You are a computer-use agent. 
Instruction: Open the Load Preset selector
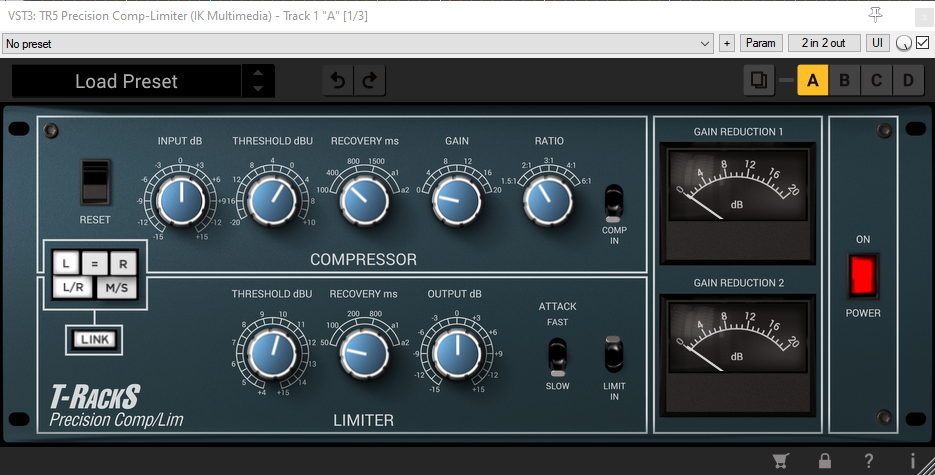tap(127, 82)
